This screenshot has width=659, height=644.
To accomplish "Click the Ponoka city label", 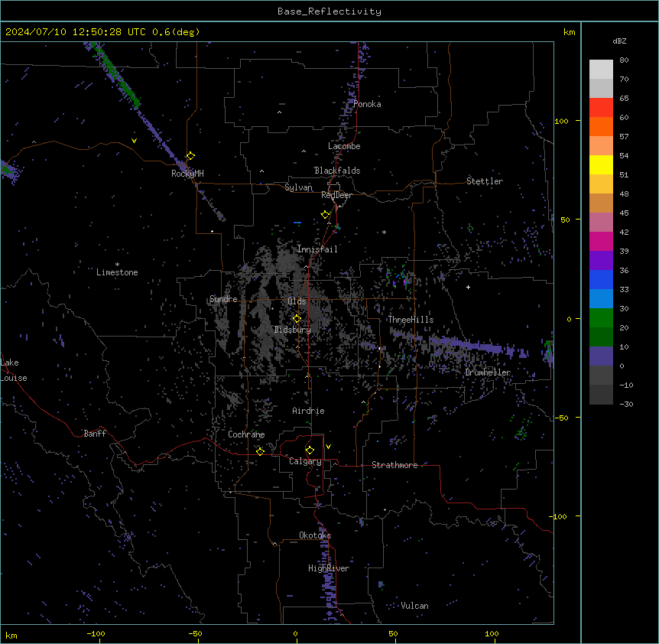I will (367, 104).
